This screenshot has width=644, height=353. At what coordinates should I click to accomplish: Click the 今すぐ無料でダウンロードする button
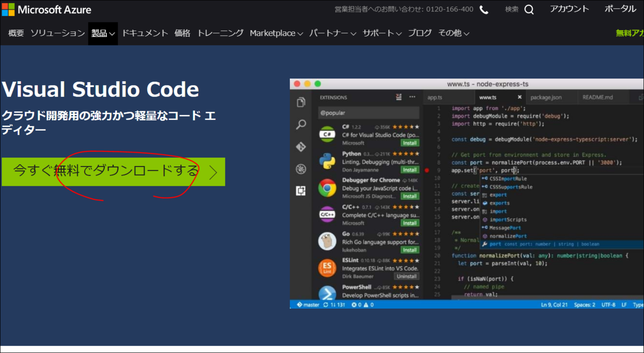[113, 172]
